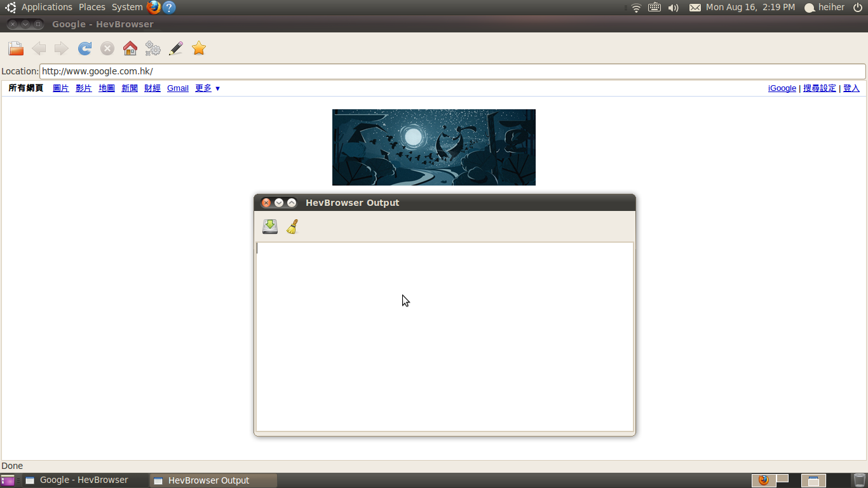Open the Gmail link
868x488 pixels.
tap(178, 88)
